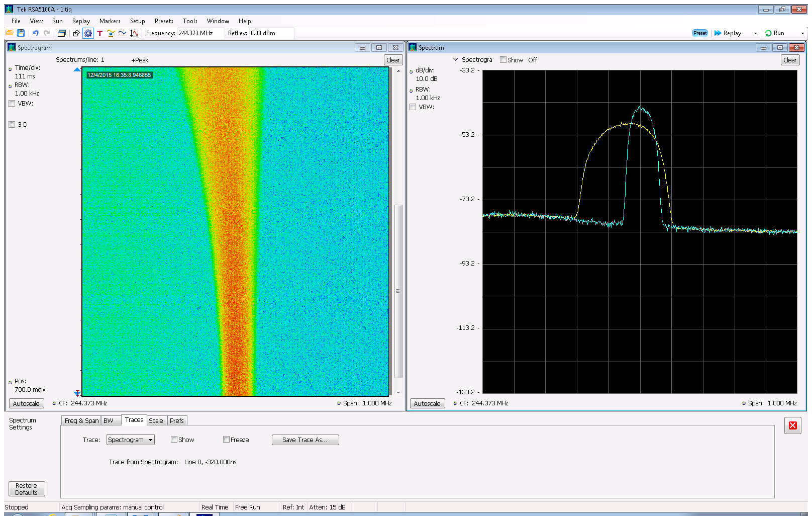Click the Undo arrow icon
The height and width of the screenshot is (516, 812).
pyautogui.click(x=35, y=33)
